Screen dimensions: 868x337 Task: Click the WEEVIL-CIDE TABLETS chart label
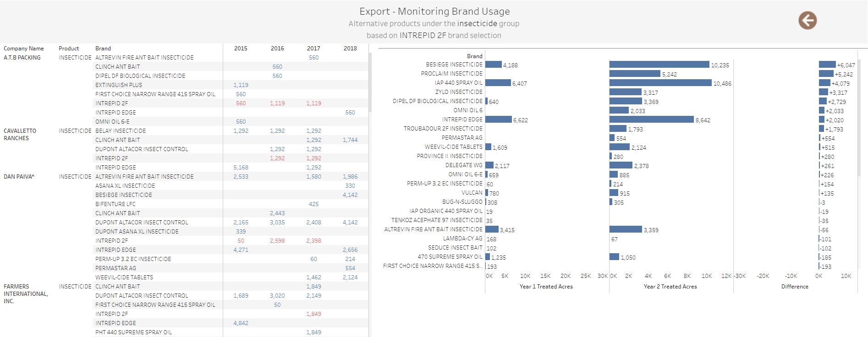tap(454, 147)
